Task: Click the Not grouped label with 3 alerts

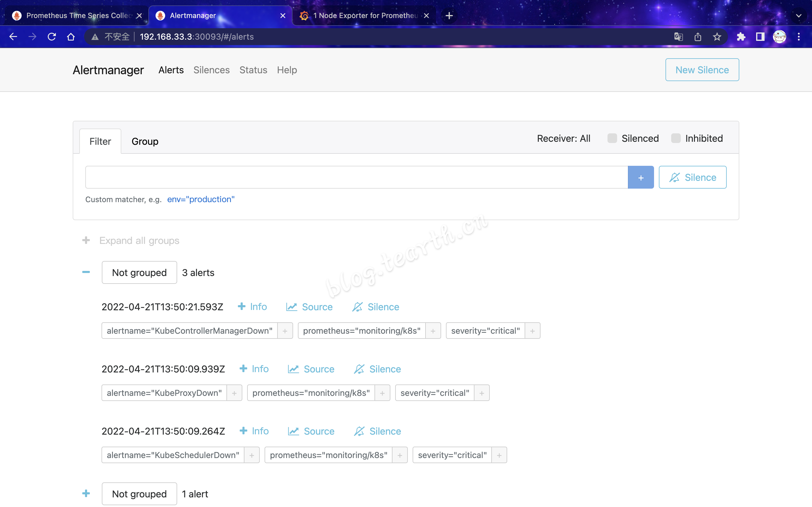Action: pyautogui.click(x=139, y=272)
